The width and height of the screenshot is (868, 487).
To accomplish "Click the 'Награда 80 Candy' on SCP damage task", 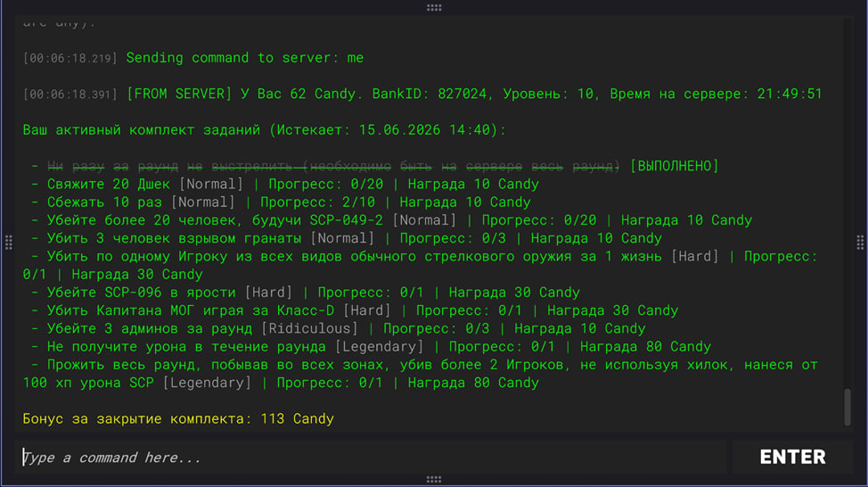I will tap(473, 383).
